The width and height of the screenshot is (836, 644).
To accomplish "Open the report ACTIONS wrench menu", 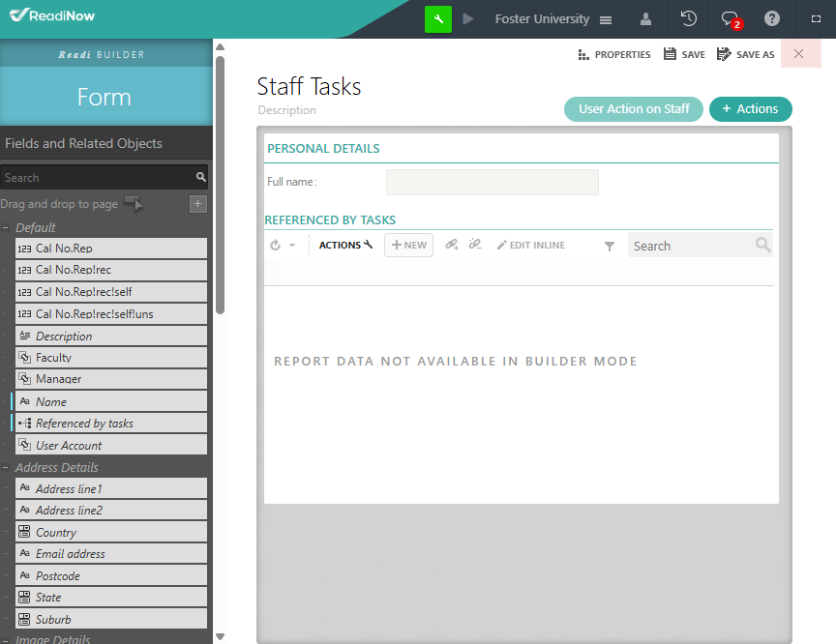I will click(345, 245).
